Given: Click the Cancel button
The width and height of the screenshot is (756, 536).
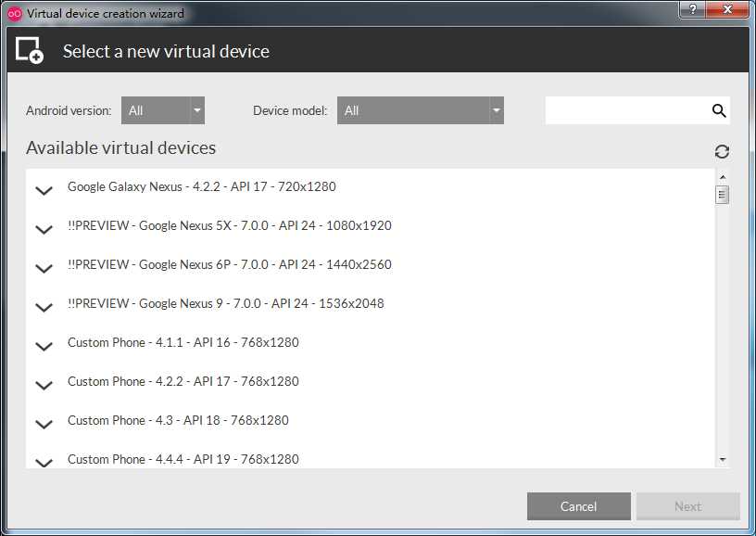Looking at the screenshot, I should point(578,506).
